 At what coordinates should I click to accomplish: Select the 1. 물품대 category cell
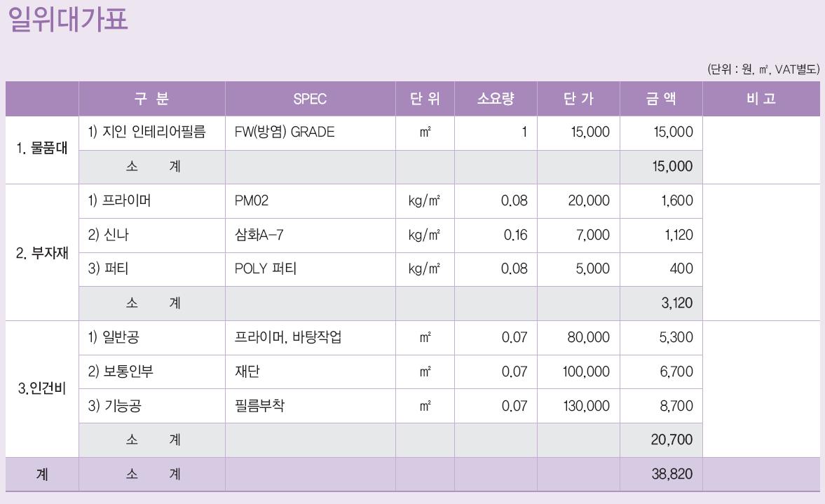coord(42,149)
